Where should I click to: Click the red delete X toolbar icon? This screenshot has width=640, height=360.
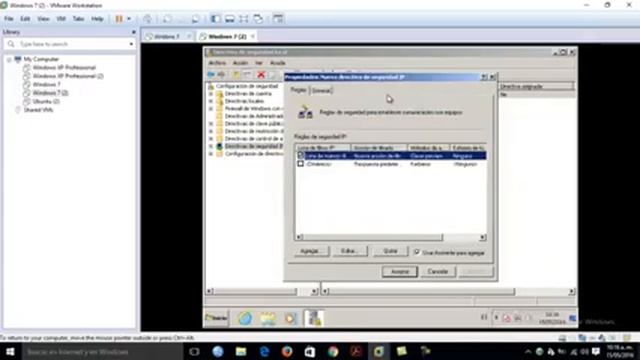click(x=261, y=74)
